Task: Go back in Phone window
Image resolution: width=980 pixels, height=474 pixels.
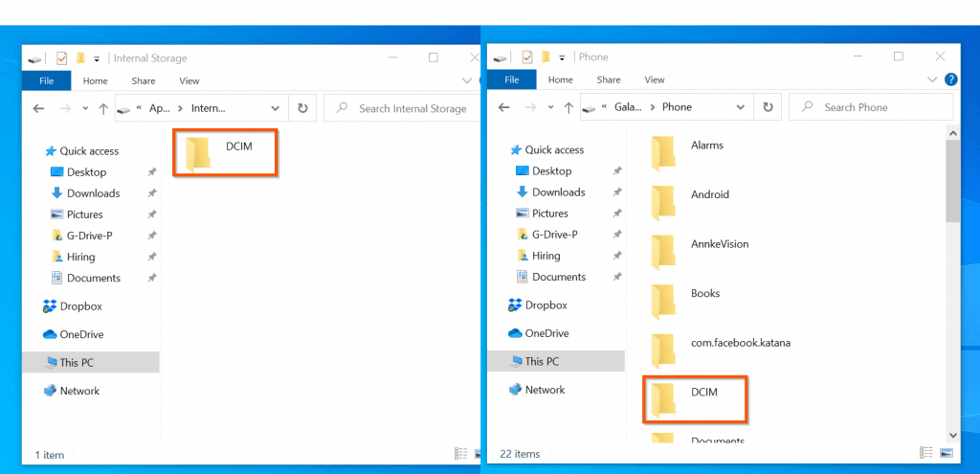Action: click(x=503, y=107)
